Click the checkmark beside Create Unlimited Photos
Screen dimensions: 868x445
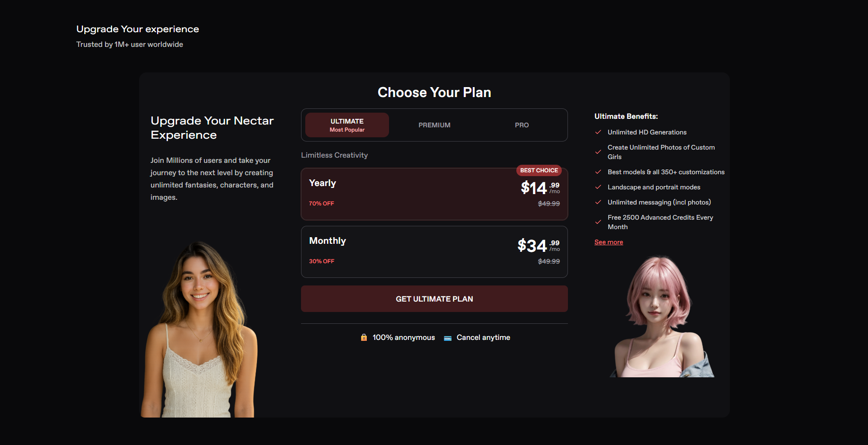598,152
